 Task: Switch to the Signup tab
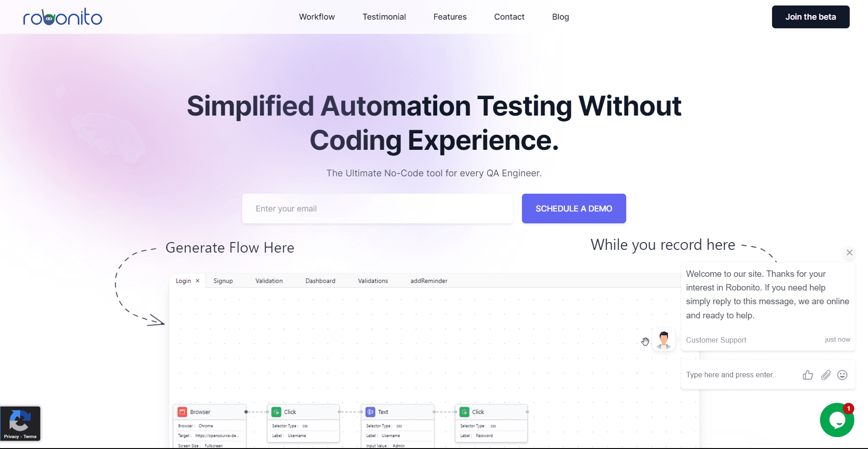(223, 281)
